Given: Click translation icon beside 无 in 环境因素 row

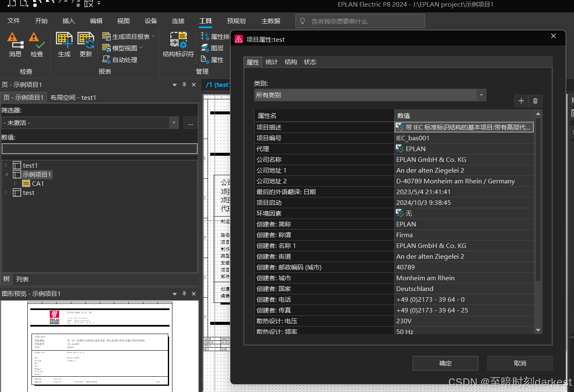Looking at the screenshot, I should pyautogui.click(x=400, y=213).
